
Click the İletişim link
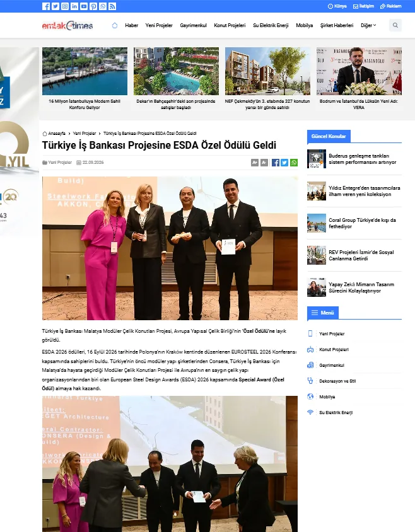(x=363, y=6)
